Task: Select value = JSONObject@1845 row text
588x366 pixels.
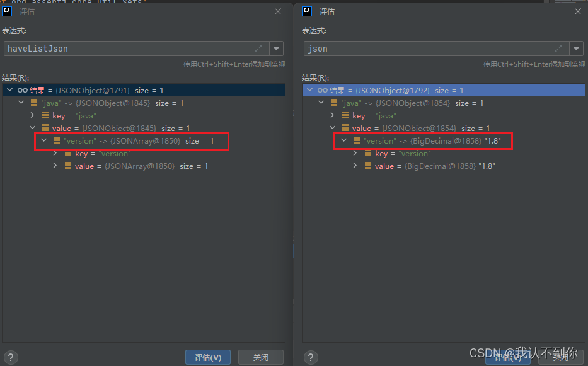Action: (121, 129)
